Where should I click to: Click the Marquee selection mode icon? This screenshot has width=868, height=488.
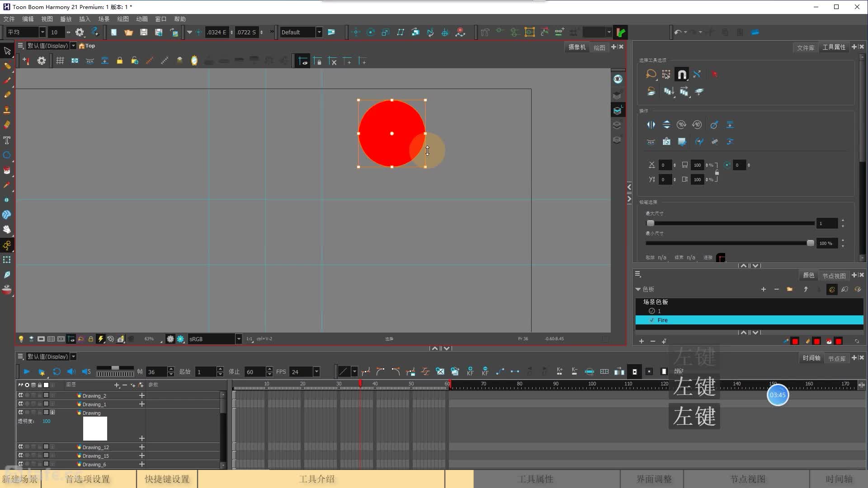666,74
